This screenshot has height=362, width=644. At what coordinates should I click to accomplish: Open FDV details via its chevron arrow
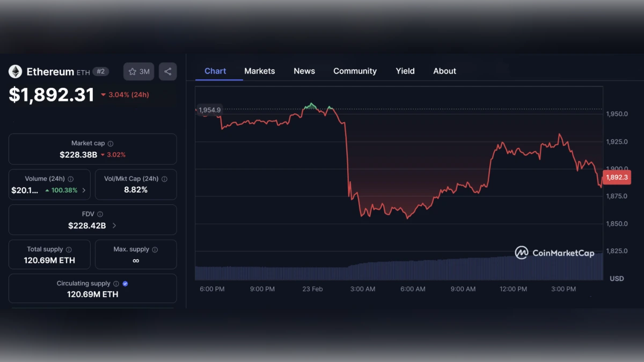[114, 226]
